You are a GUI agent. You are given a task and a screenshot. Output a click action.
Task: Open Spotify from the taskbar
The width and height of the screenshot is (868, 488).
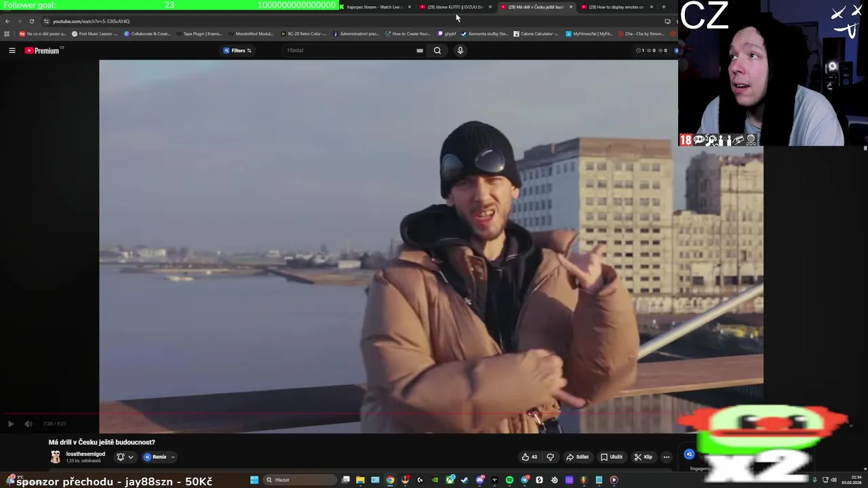click(509, 480)
